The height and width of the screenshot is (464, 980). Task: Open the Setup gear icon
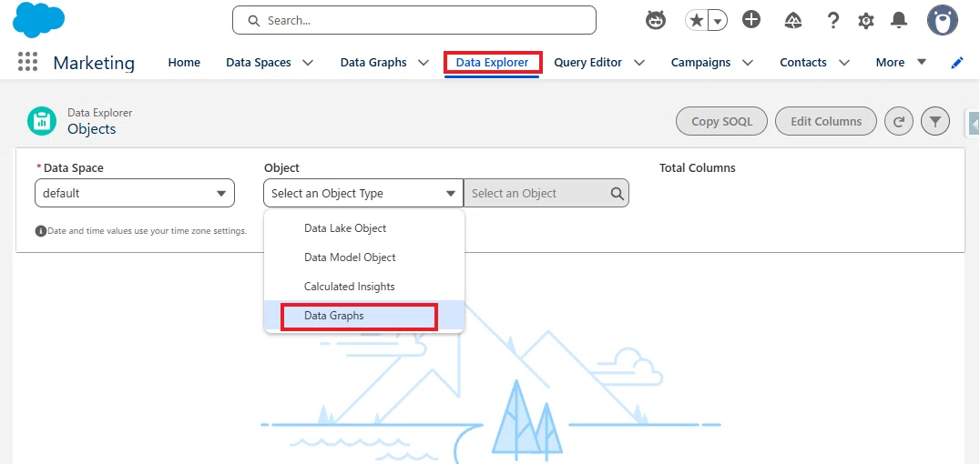click(x=865, y=21)
